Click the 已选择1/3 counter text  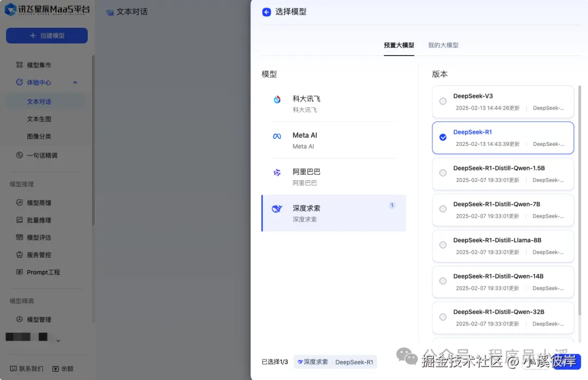click(274, 362)
